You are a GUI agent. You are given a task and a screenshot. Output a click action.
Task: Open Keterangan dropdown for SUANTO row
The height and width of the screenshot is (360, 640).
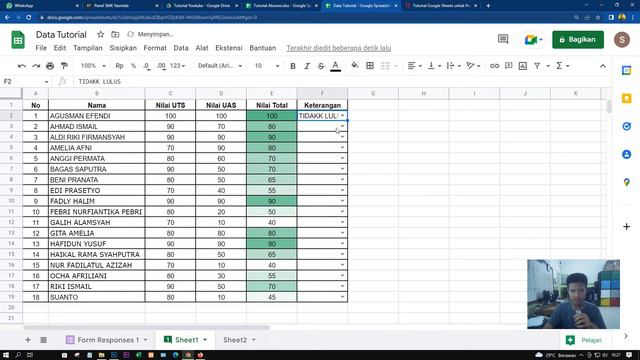[342, 297]
